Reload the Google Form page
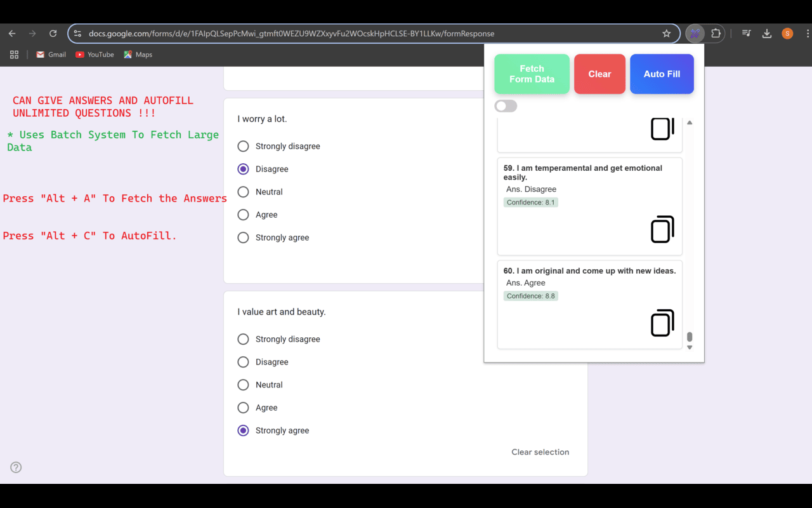 (x=53, y=33)
